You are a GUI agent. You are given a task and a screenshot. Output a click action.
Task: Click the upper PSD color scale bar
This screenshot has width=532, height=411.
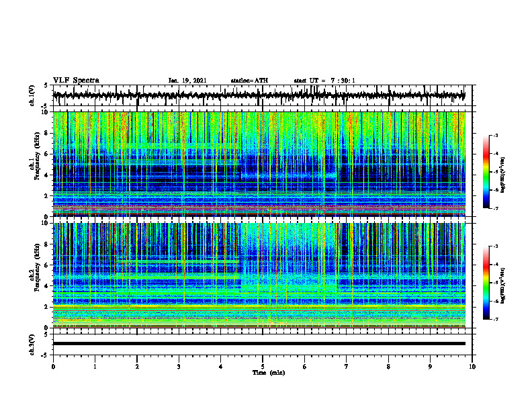tap(486, 172)
